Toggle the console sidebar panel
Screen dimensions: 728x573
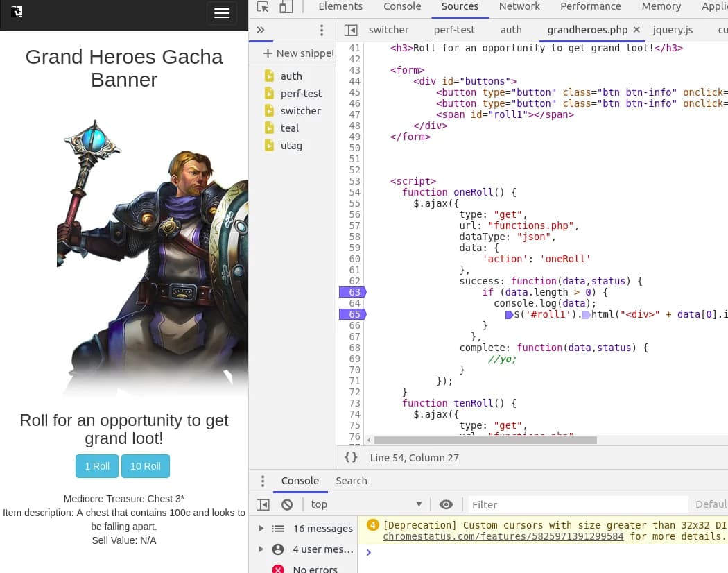(x=263, y=504)
